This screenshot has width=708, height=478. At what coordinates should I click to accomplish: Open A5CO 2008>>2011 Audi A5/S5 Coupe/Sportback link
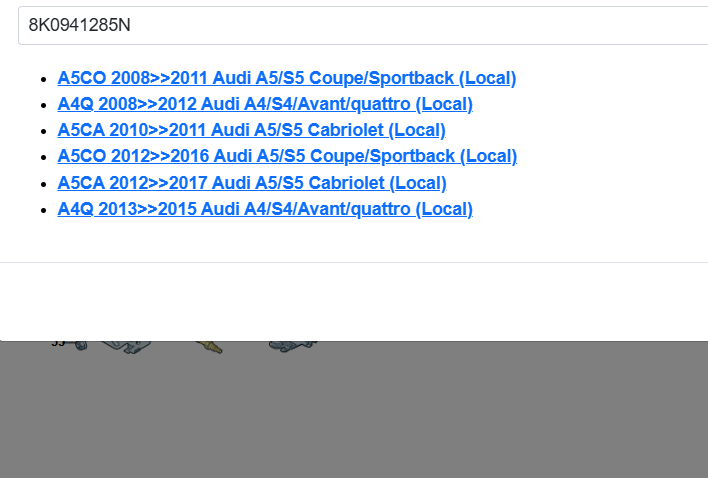pyautogui.click(x=286, y=78)
